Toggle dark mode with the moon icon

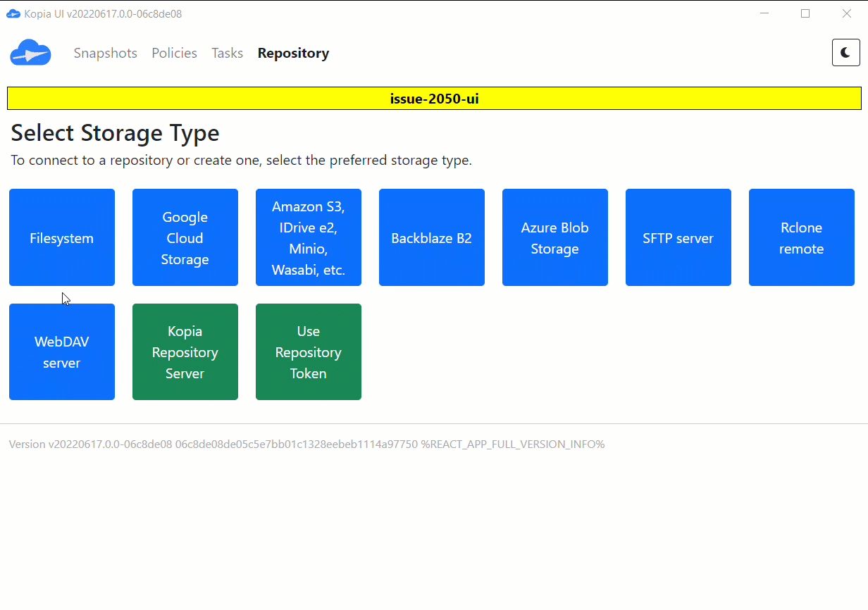pyautogui.click(x=845, y=52)
